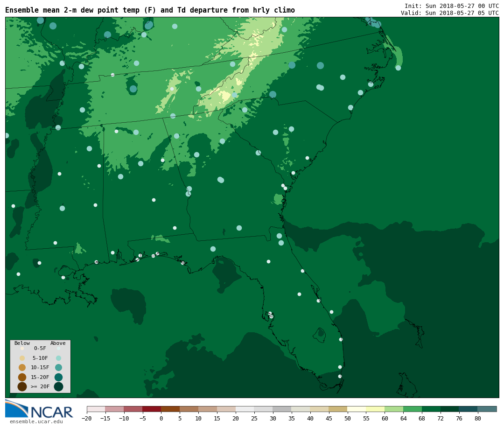The image size is (504, 427).
Task: Click the Above >= 20F legend circle
Action: click(x=58, y=386)
